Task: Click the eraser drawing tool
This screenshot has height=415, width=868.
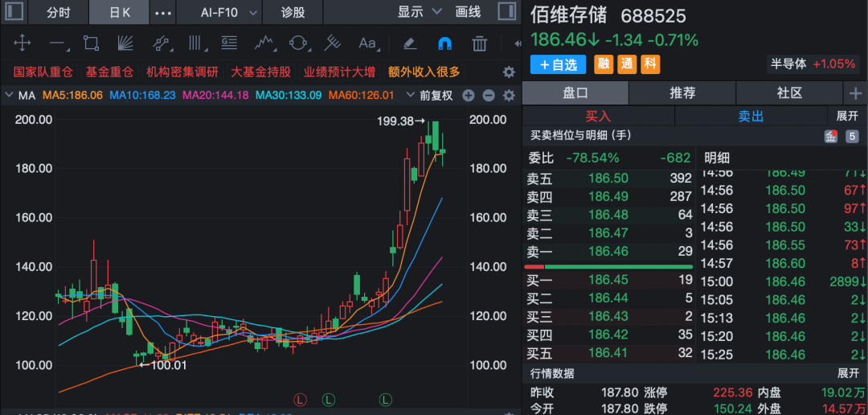Action: (x=409, y=43)
